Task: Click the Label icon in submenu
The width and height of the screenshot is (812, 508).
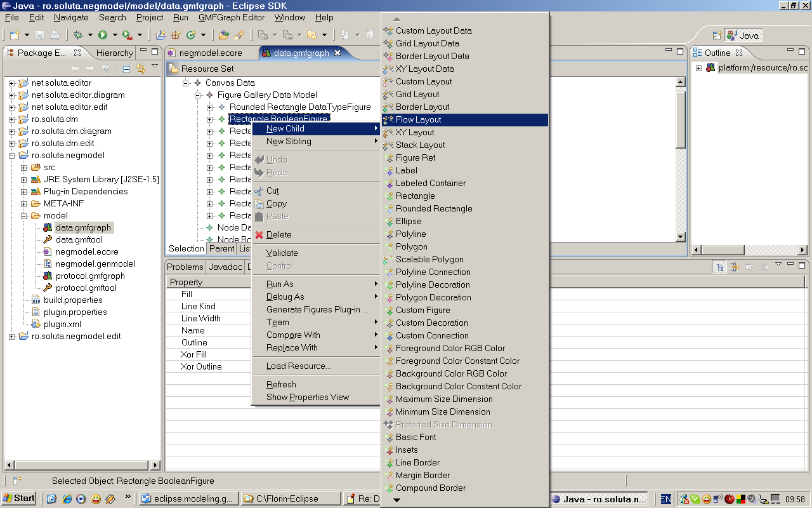Action: [x=389, y=170]
